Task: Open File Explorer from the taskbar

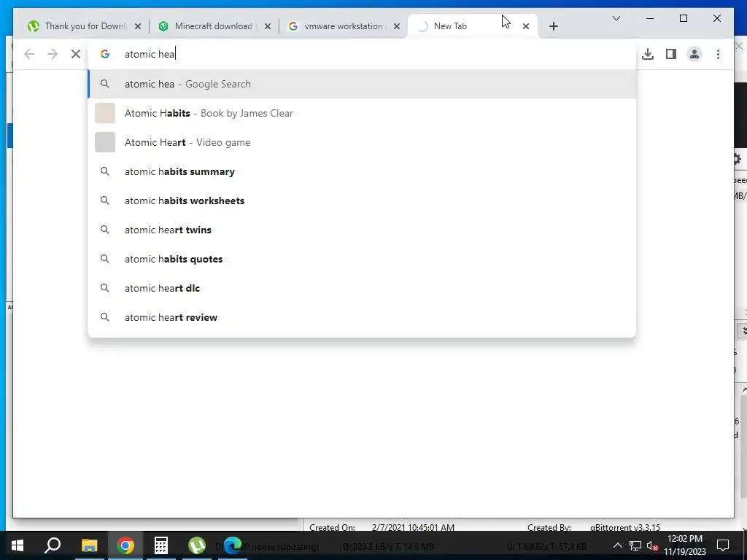Action: (89, 545)
